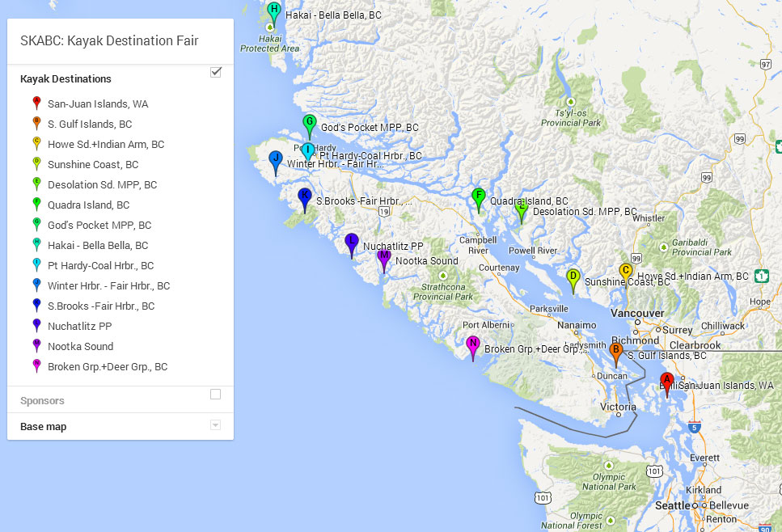Expand the Base map dropdown arrow
Viewport: 782px width, 532px height.
click(215, 425)
